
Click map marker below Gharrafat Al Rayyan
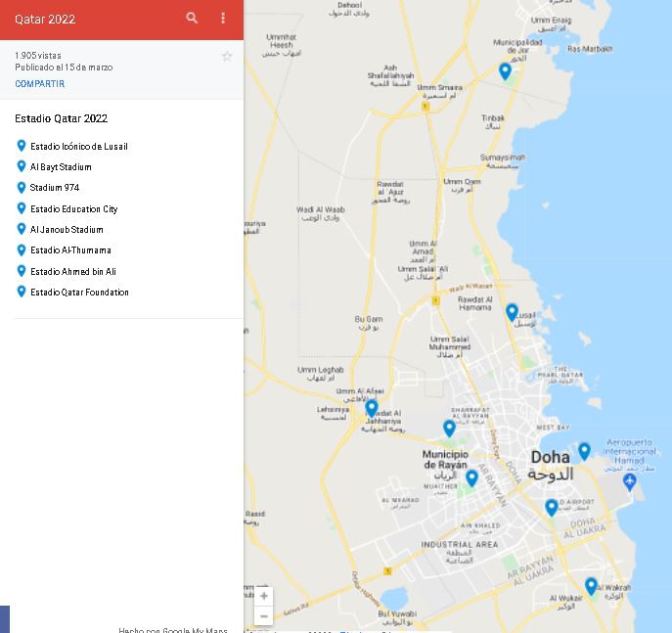tap(449, 429)
